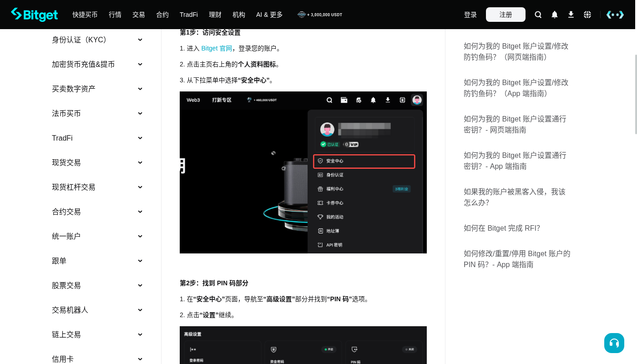This screenshot has height=364, width=637.
Task: Click the Bitget logo
Action: [x=35, y=15]
